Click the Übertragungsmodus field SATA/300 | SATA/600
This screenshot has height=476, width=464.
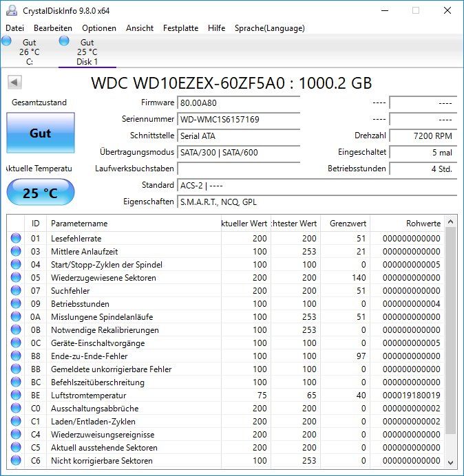(x=238, y=152)
